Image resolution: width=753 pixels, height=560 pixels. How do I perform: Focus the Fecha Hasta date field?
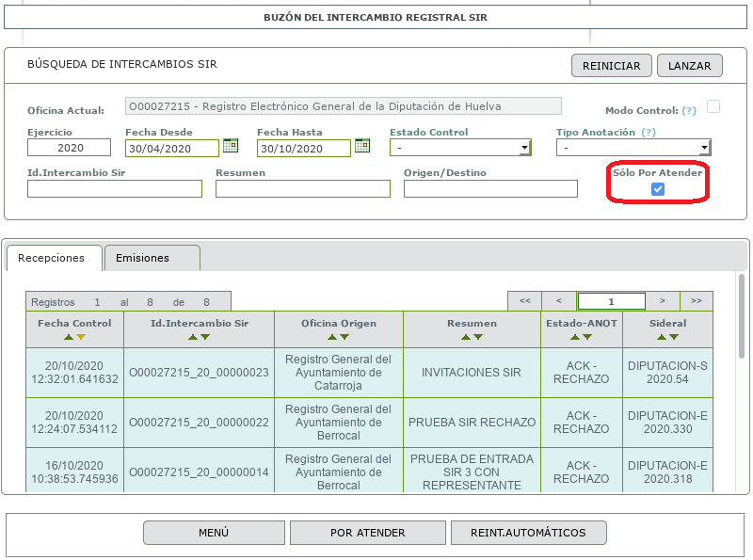coord(304,149)
